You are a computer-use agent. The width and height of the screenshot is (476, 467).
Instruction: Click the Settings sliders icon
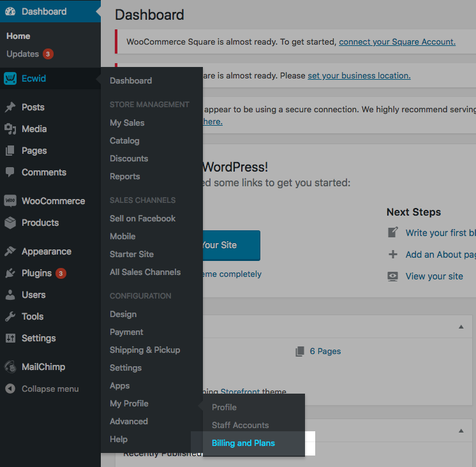point(10,338)
